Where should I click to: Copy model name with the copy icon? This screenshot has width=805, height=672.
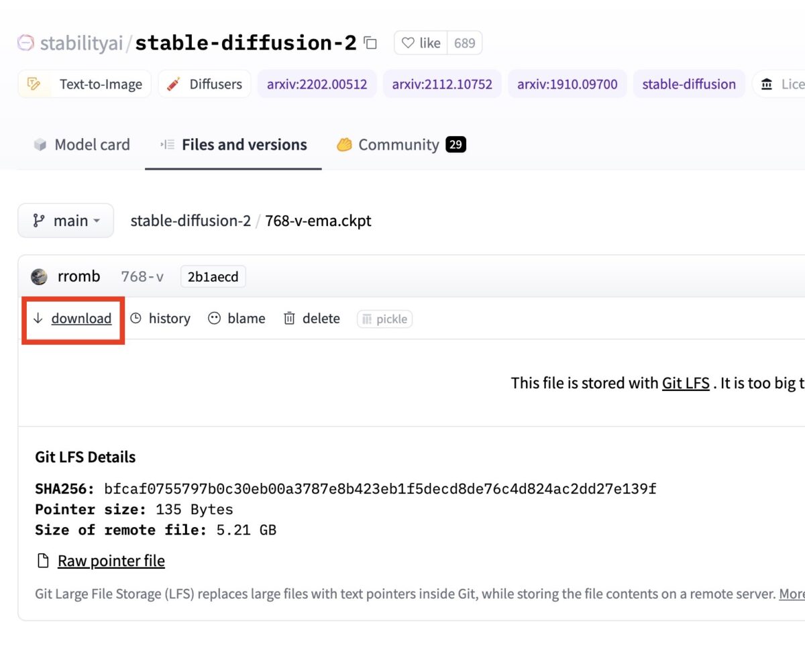pos(370,44)
